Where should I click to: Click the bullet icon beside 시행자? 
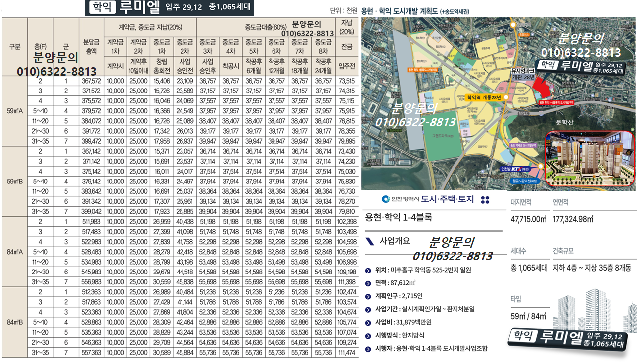(368, 349)
